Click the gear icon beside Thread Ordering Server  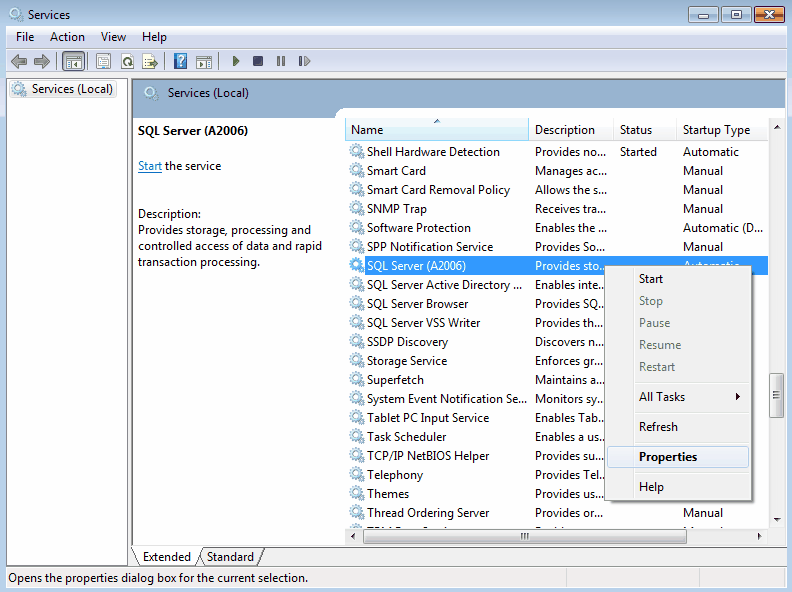(x=357, y=513)
